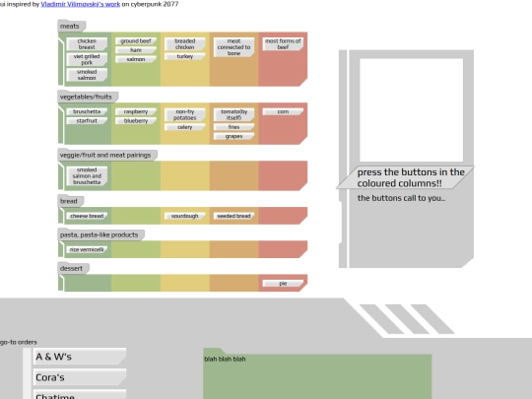
Task: Open Vladimir Vilimovsky's work link
Action: (x=81, y=4)
